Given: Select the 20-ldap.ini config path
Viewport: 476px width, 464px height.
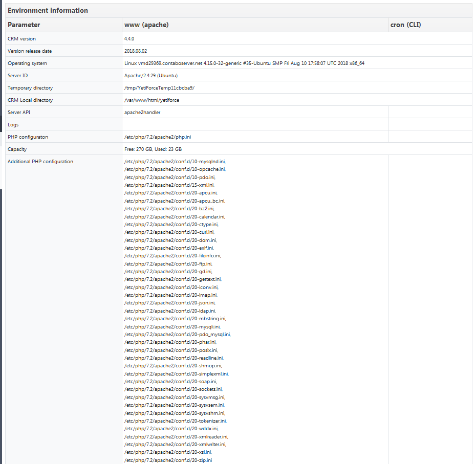Looking at the screenshot, I should click(x=170, y=311).
